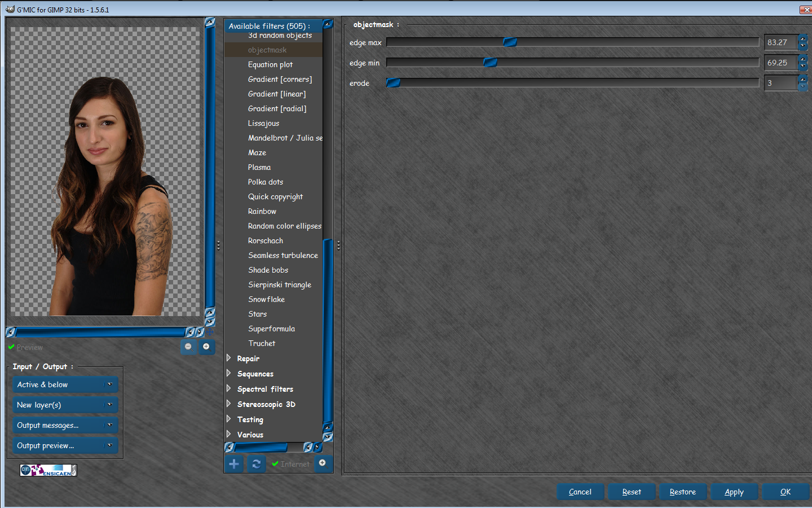
Task: Expand the Spectral filters category
Action: [x=229, y=388]
